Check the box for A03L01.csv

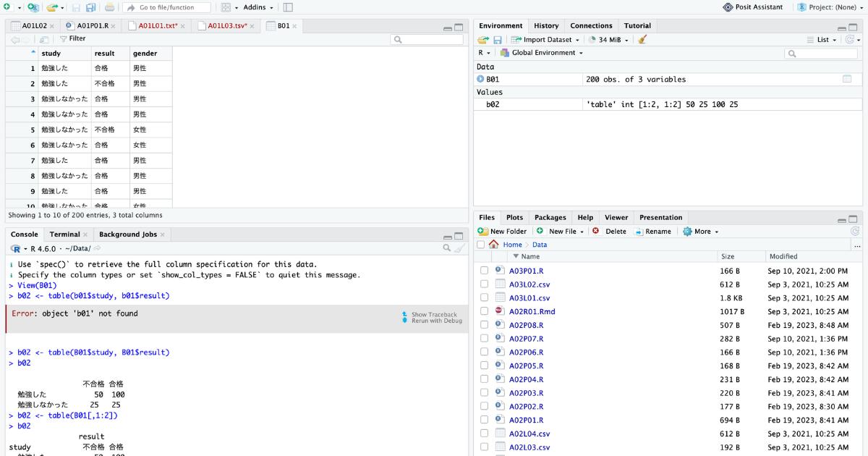(484, 298)
